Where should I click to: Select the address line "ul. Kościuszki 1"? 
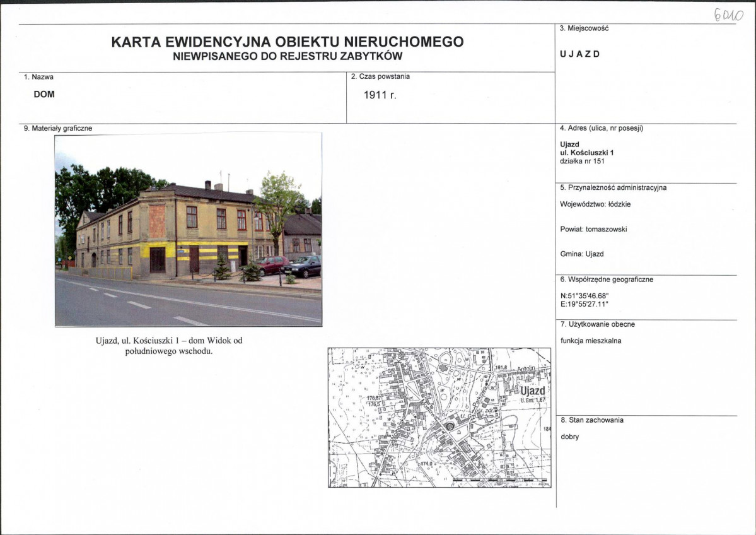click(x=587, y=153)
